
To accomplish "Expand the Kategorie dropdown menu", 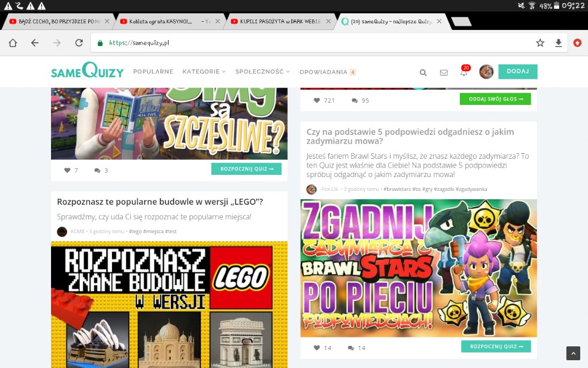I will click(x=204, y=72).
